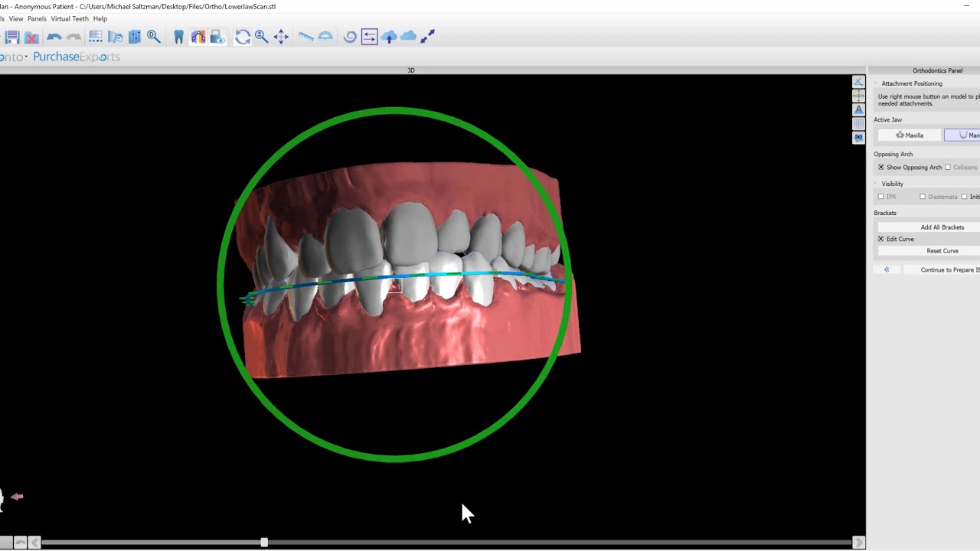Click the colored arch curve icon
This screenshot has width=980, height=551.
[198, 37]
